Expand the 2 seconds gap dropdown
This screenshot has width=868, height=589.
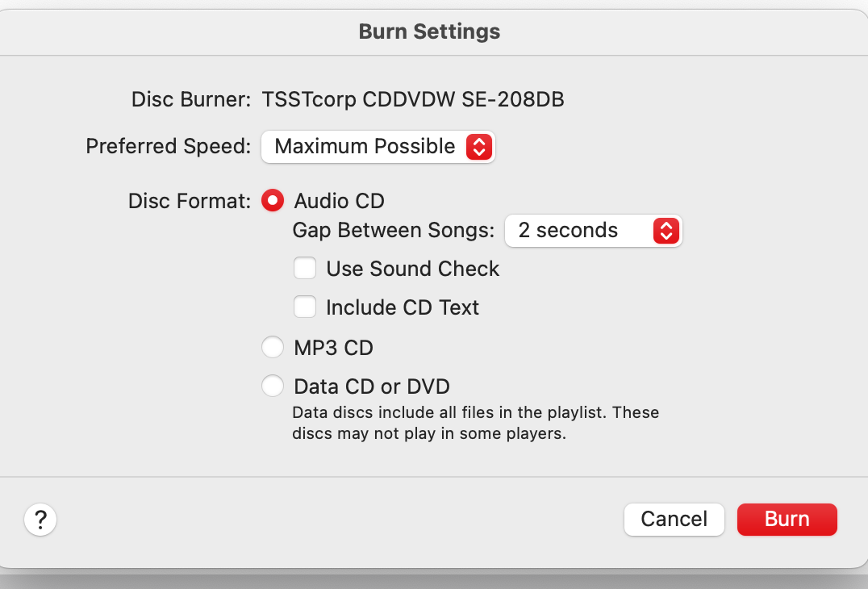594,231
